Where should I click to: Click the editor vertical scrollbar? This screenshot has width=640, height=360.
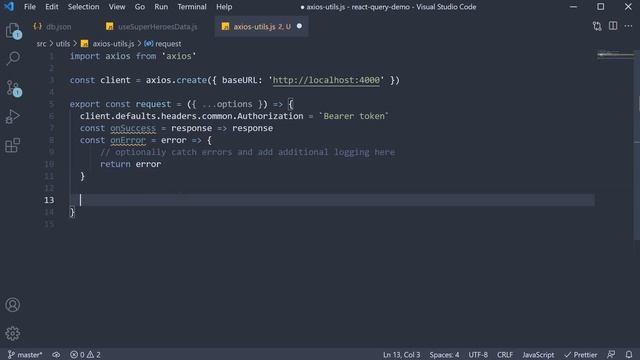coord(637,145)
